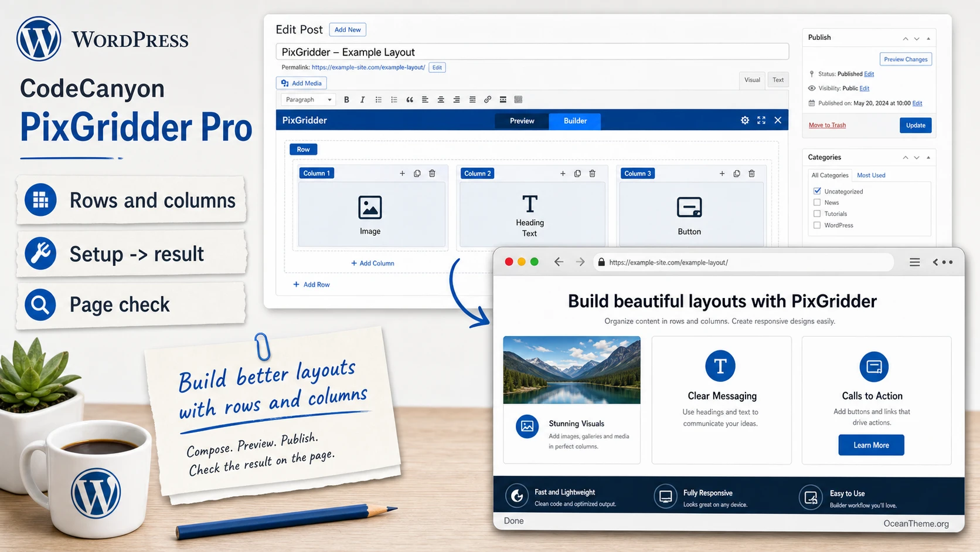Select the Button element in Column 3
Image resolution: width=980 pixels, height=552 pixels.
pos(692,214)
